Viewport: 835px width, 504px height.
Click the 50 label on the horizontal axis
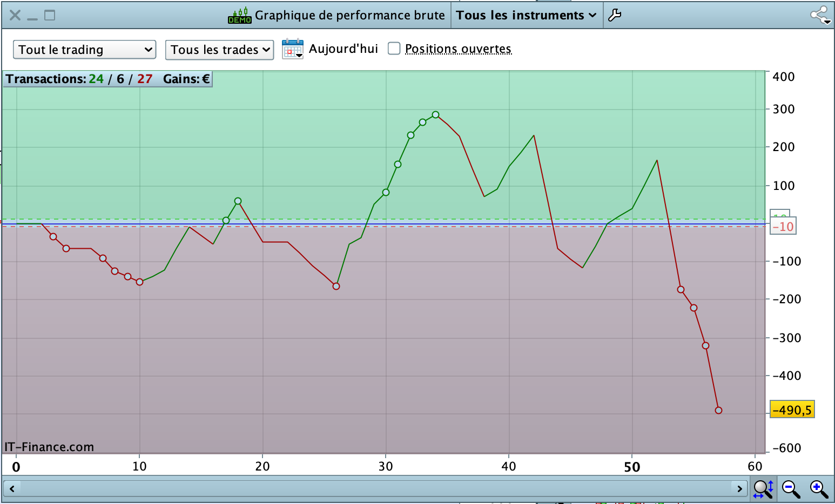coord(632,467)
